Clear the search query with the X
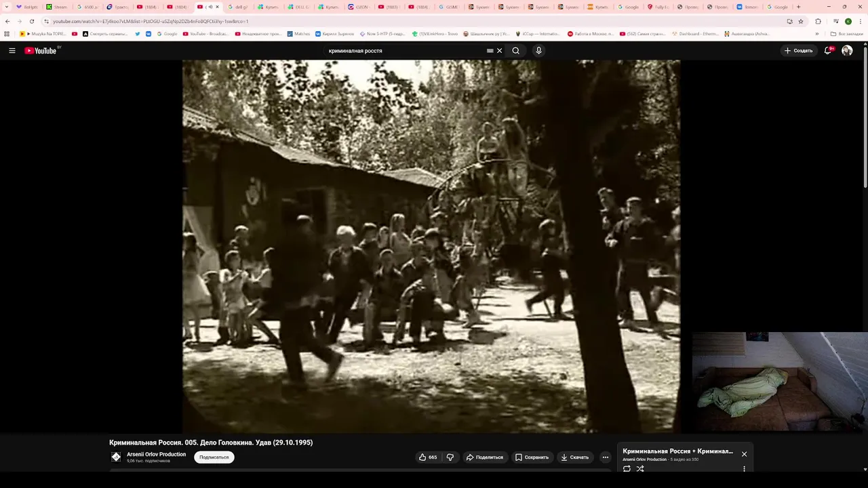This screenshot has width=868, height=488. pos(500,51)
